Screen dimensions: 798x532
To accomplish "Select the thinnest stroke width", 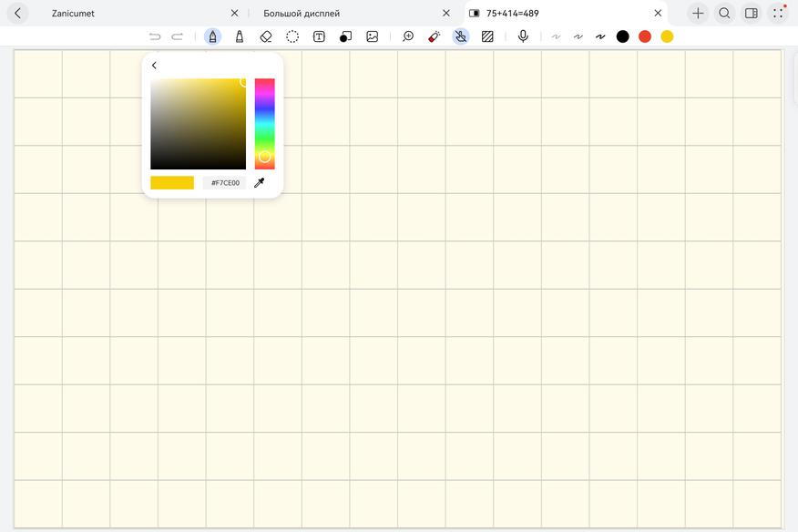I will (x=556, y=36).
